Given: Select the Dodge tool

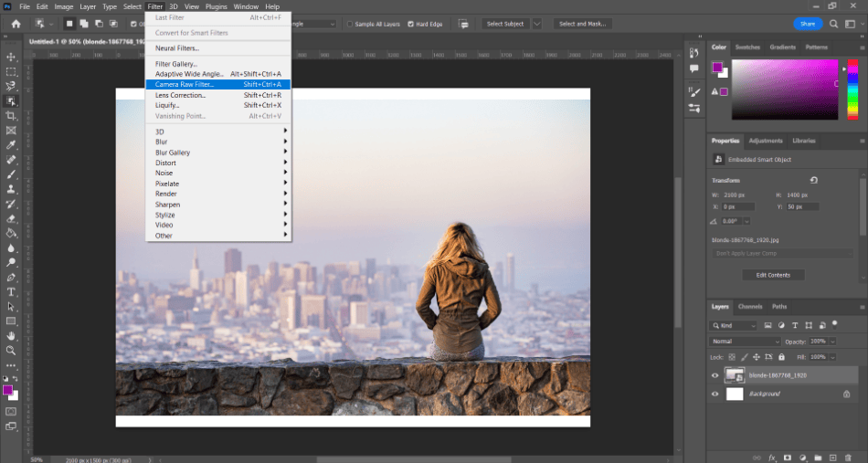Looking at the screenshot, I should [x=11, y=262].
